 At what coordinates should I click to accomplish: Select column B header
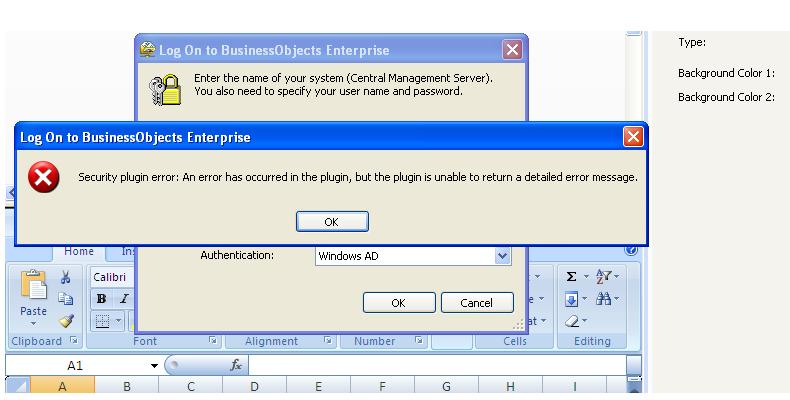[x=127, y=386]
